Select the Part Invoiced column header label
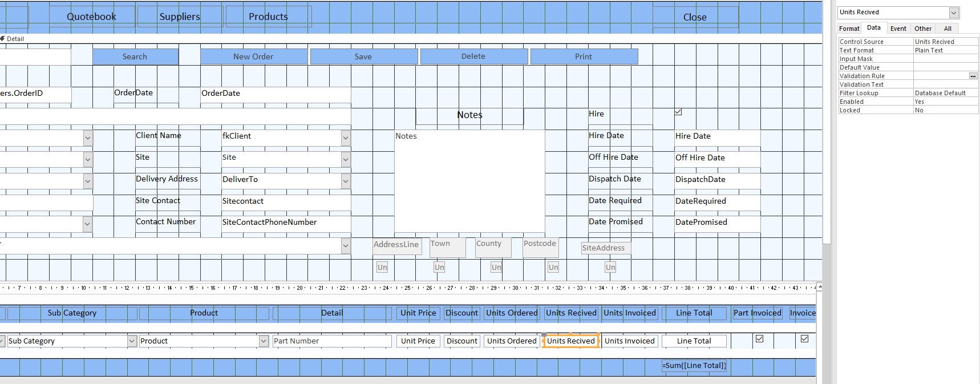Viewport: 980px width, 384px height. (x=758, y=313)
